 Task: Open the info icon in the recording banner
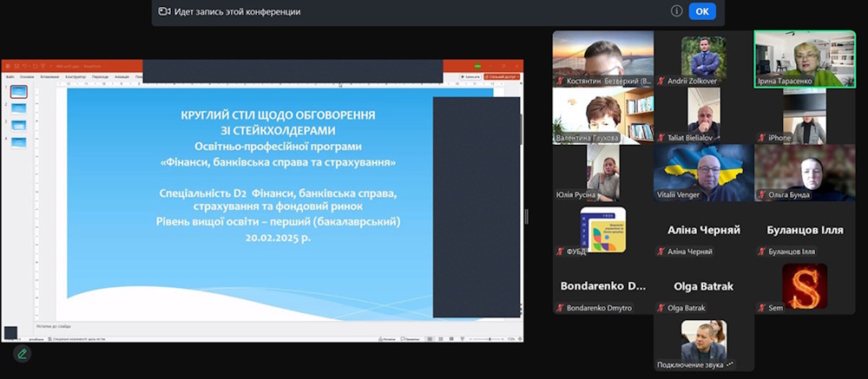pos(676,11)
